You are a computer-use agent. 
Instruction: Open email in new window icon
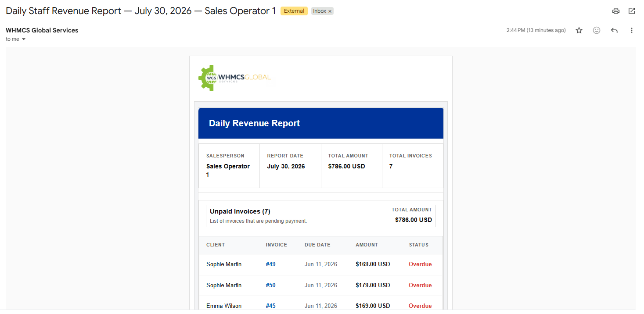632,11
